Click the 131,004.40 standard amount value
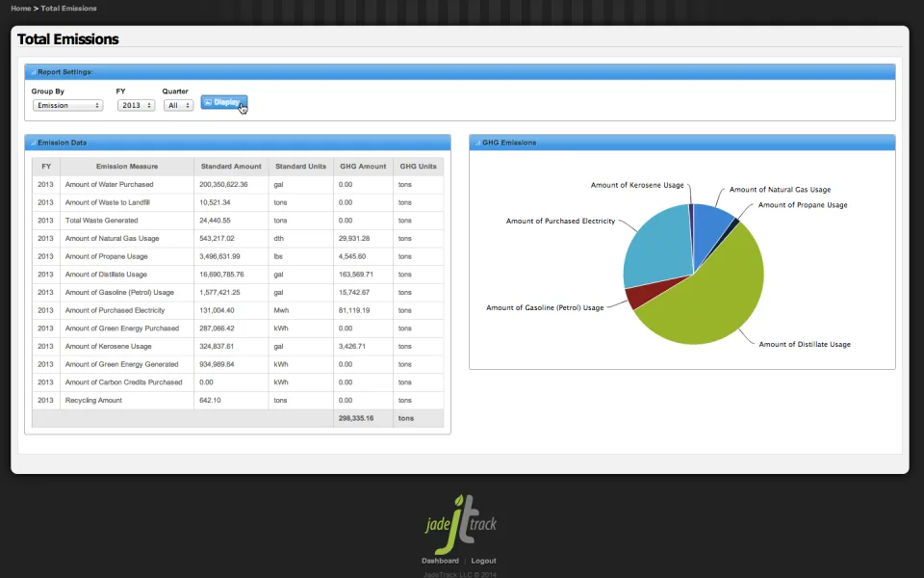 pos(217,310)
